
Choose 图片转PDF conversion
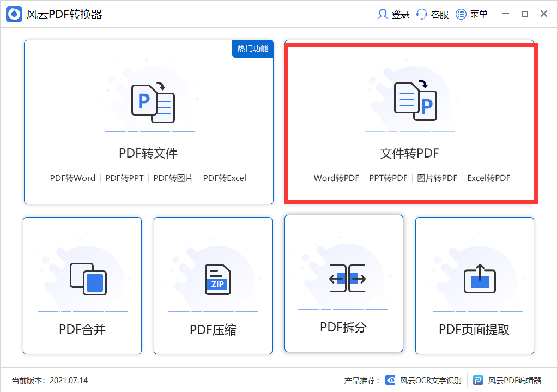437,178
